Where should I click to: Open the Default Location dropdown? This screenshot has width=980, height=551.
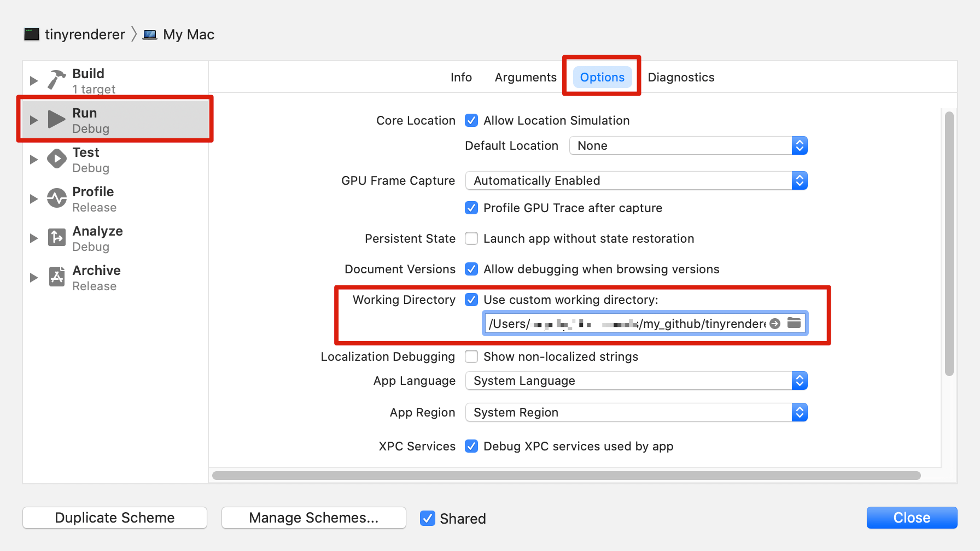689,145
